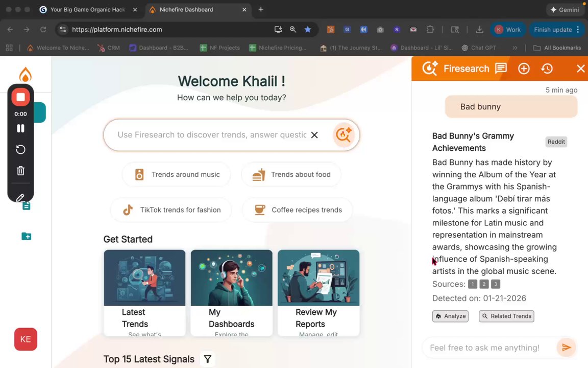Open the Work profile button
This screenshot has height=368, width=588.
click(508, 29)
